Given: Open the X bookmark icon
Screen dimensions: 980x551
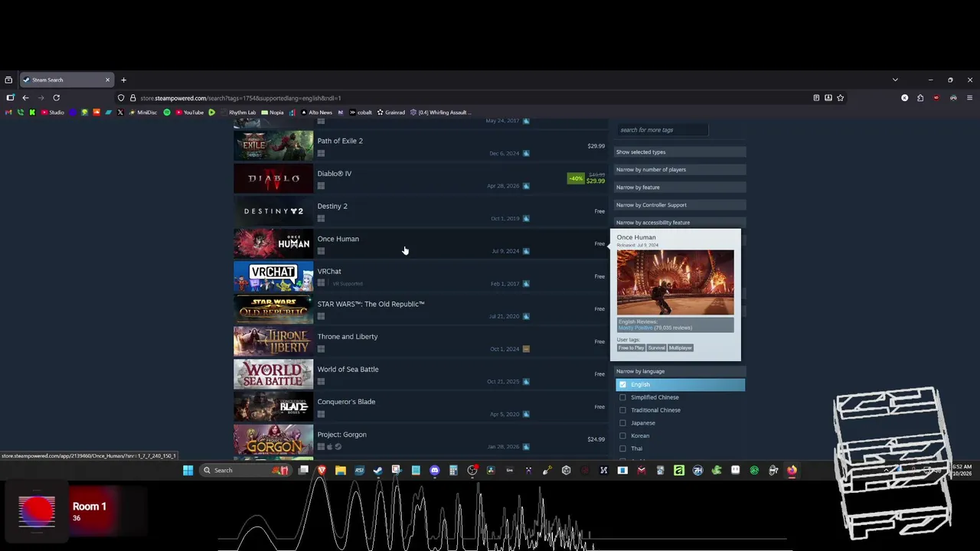Looking at the screenshot, I should (120, 112).
